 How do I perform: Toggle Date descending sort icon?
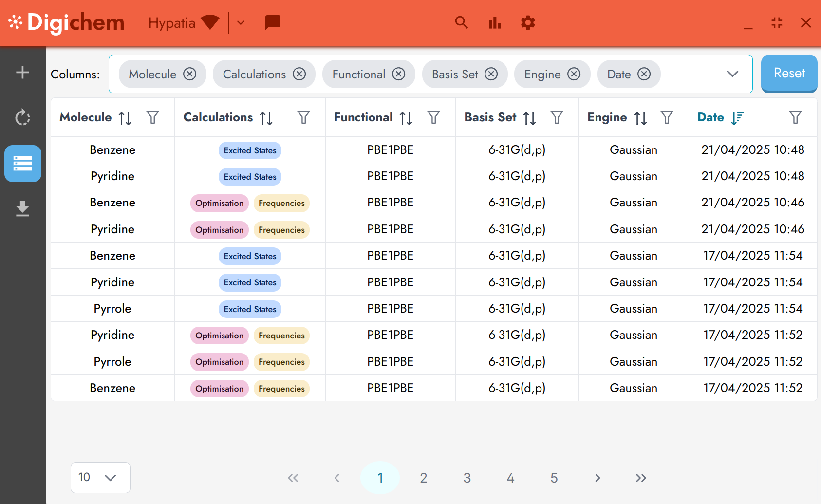click(737, 118)
